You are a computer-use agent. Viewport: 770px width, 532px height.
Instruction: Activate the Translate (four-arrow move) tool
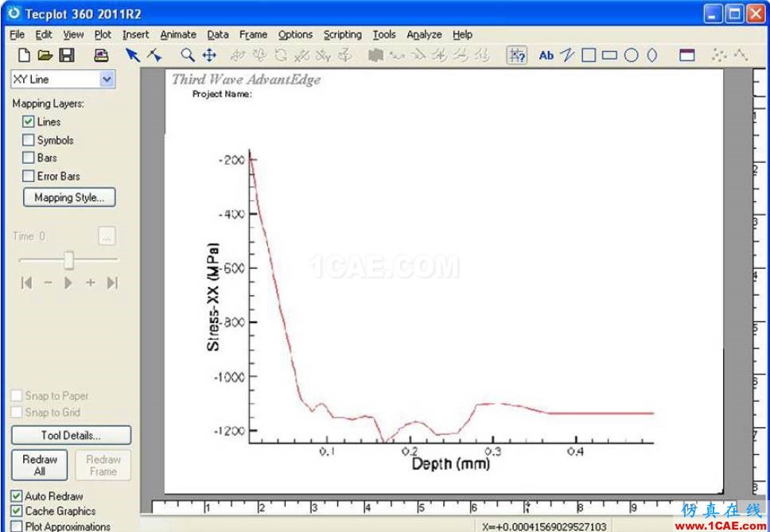209,56
